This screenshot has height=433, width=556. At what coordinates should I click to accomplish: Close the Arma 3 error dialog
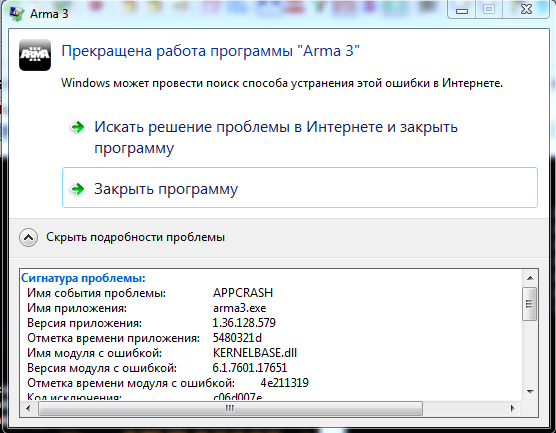[x=526, y=9]
